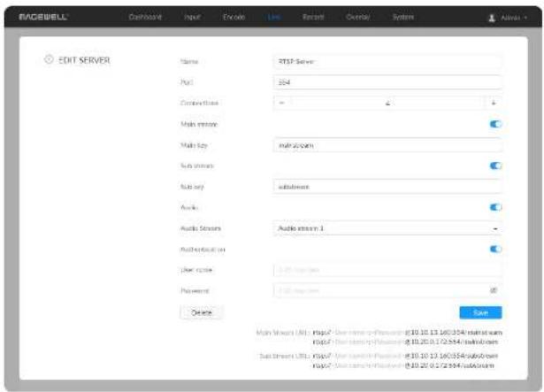Open the Encode tab
Image resolution: width=544 pixels, height=392 pixels.
pyautogui.click(x=234, y=17)
